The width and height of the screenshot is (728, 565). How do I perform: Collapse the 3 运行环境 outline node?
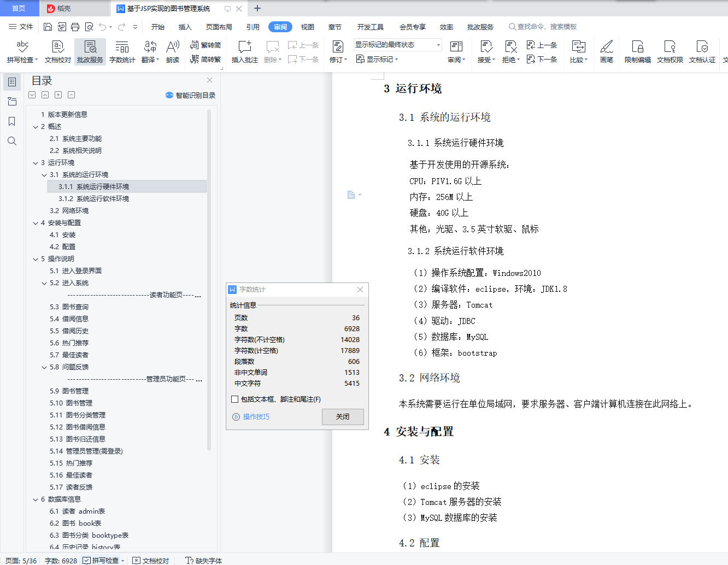(36, 163)
